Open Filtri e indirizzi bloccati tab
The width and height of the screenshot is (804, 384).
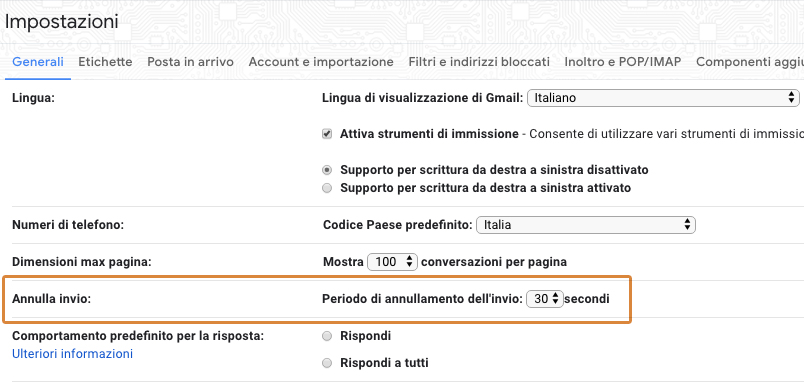tap(479, 62)
